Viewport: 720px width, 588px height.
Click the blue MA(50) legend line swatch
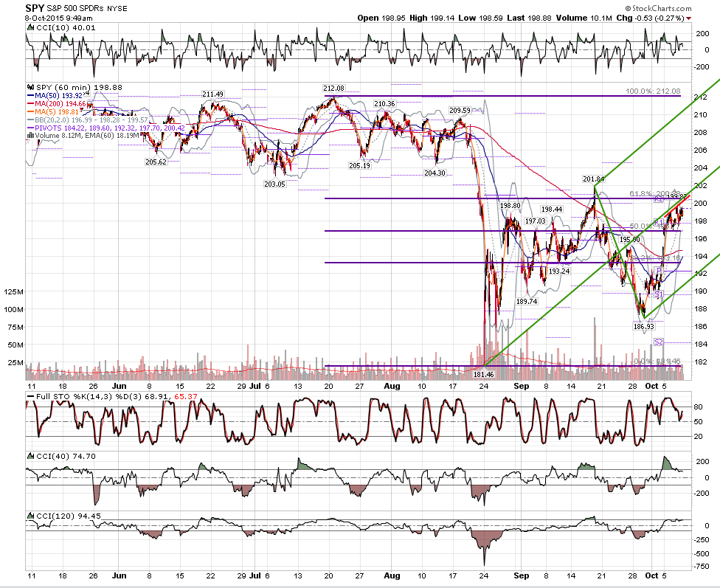click(x=31, y=96)
